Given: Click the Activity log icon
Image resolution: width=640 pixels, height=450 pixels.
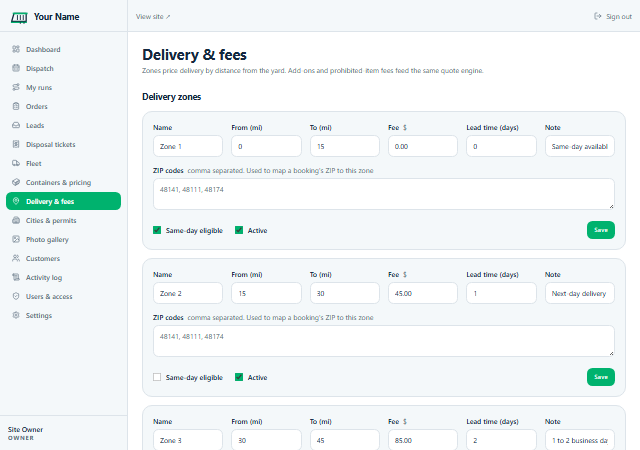Looking at the screenshot, I should 16,277.
